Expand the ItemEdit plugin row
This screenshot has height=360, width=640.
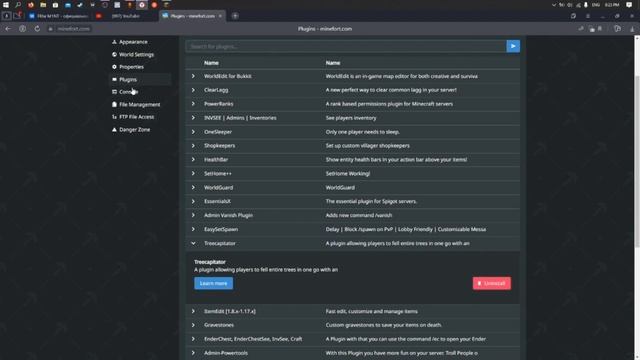tap(193, 311)
